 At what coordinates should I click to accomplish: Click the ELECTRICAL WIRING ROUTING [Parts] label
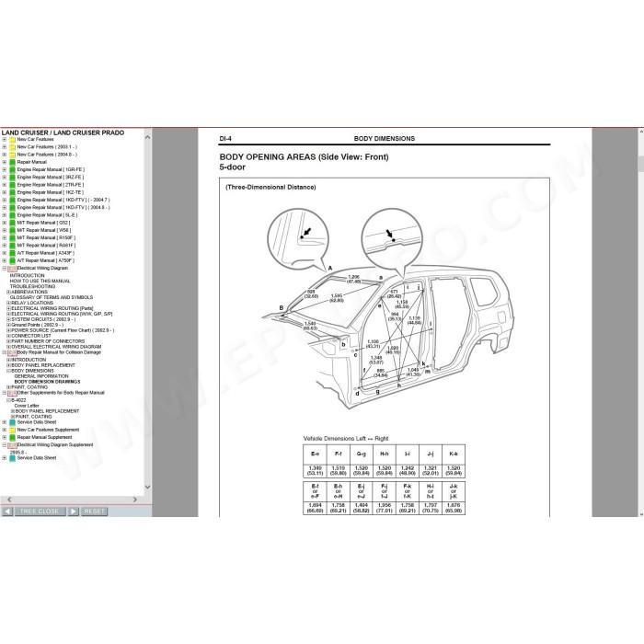click(x=52, y=308)
